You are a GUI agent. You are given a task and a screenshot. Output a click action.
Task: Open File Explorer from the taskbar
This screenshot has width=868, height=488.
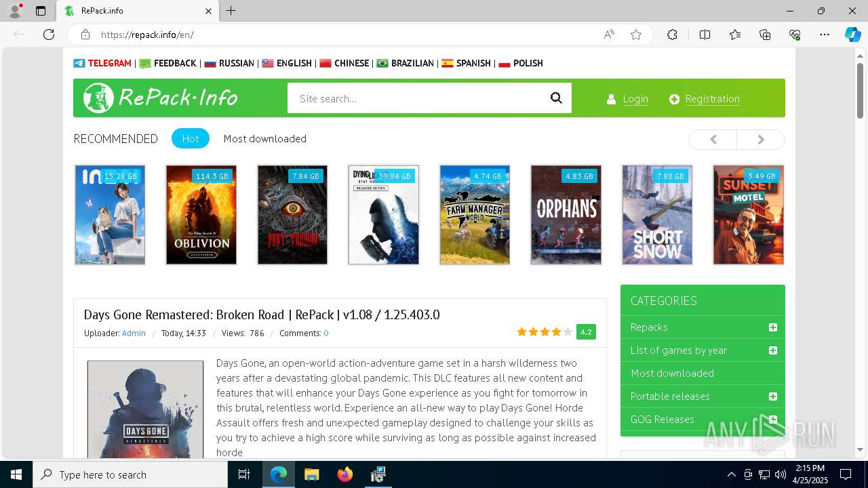311,474
